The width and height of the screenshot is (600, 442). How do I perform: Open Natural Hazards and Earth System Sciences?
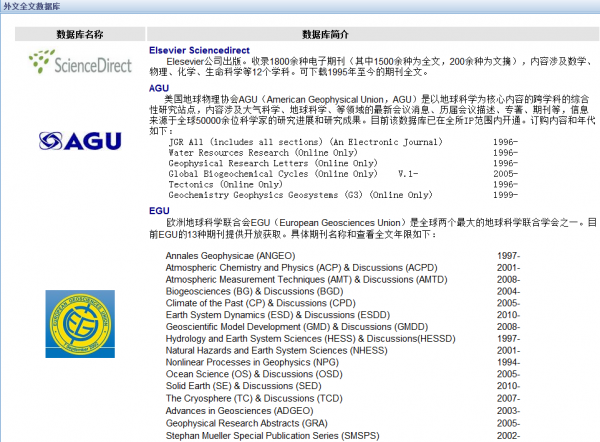tap(276, 351)
